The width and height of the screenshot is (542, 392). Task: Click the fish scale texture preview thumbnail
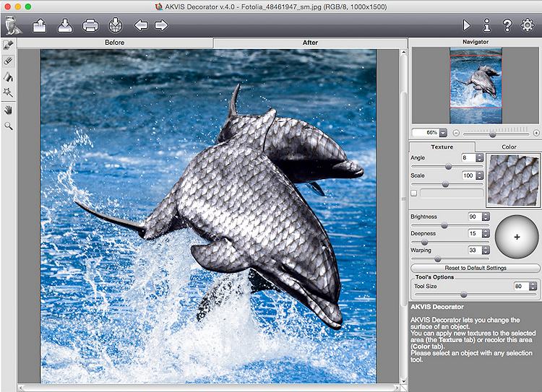pos(512,180)
